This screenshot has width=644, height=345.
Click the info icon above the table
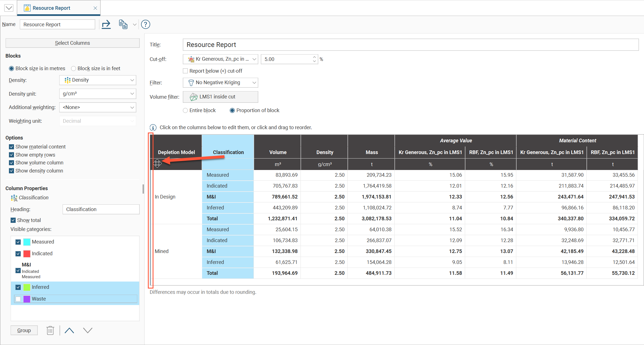click(x=153, y=127)
